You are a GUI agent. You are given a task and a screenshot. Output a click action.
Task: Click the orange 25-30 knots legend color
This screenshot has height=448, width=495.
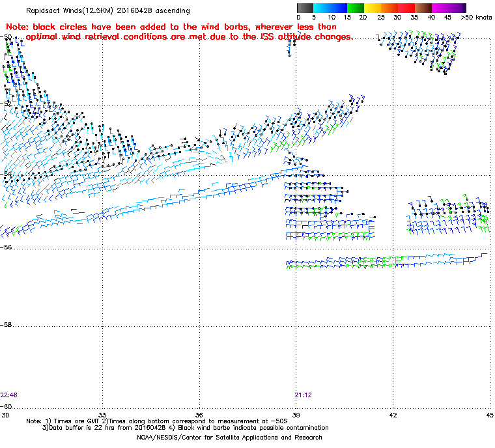coord(390,8)
